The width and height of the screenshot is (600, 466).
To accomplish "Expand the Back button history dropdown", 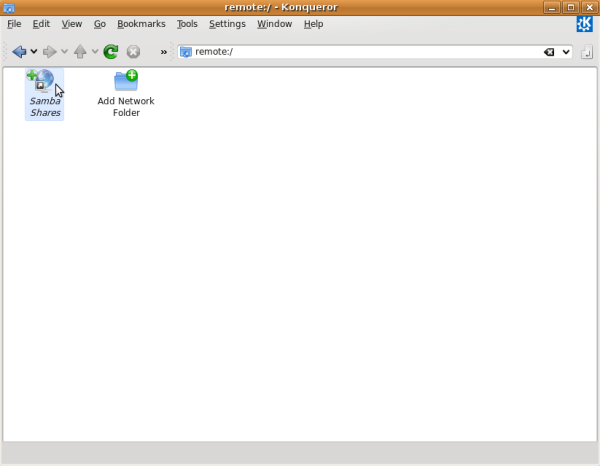I will [34, 52].
